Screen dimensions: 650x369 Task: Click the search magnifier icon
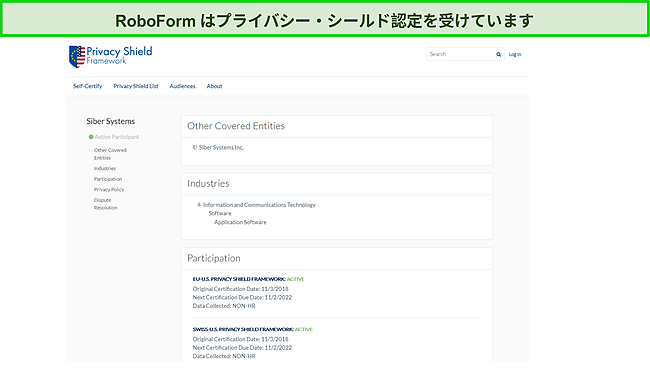coord(498,54)
